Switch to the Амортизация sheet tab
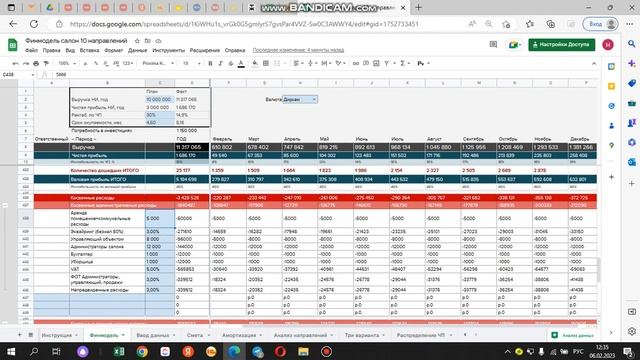The width and height of the screenshot is (640, 360). tap(242, 335)
